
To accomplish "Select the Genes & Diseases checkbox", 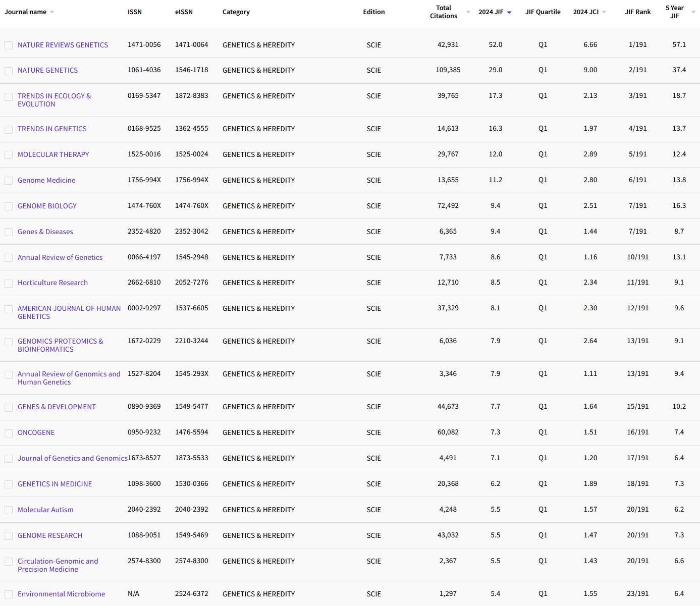I will click(x=9, y=232).
